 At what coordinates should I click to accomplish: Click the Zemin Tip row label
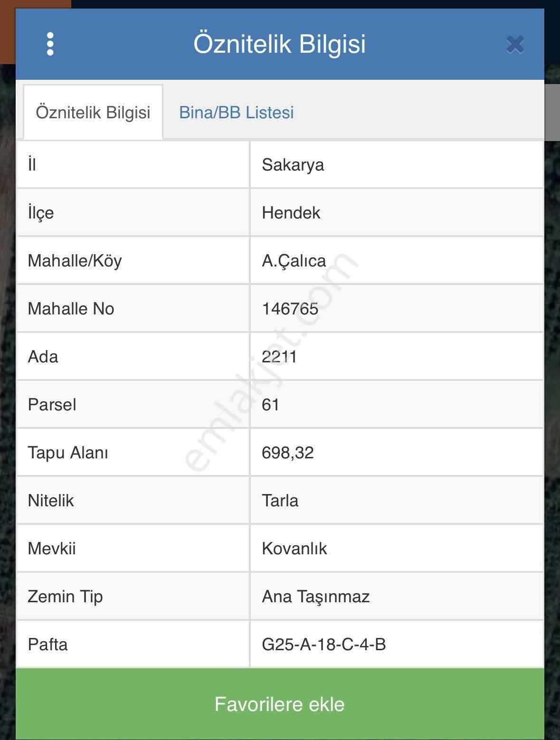click(x=65, y=597)
